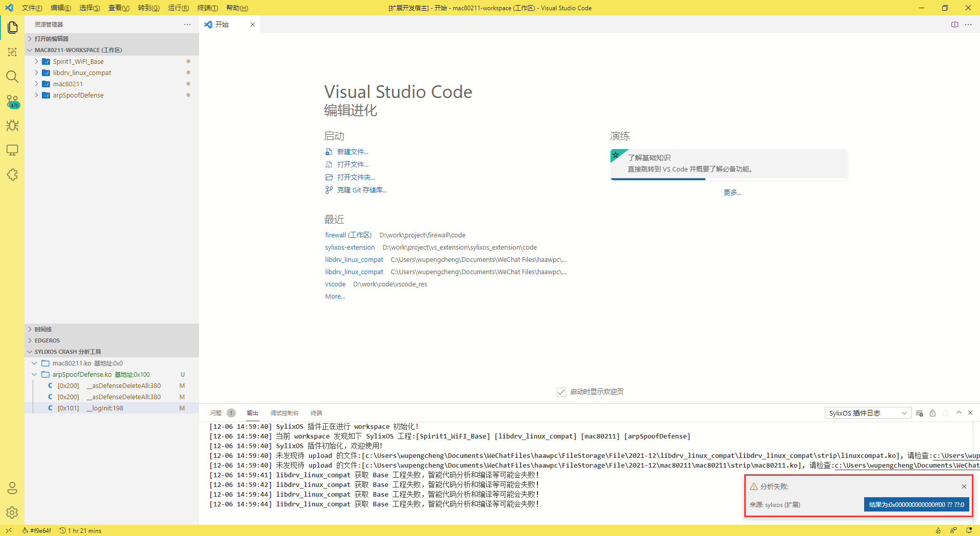Click the open log file icon
Viewport: 980px width, 536px height.
point(945,413)
